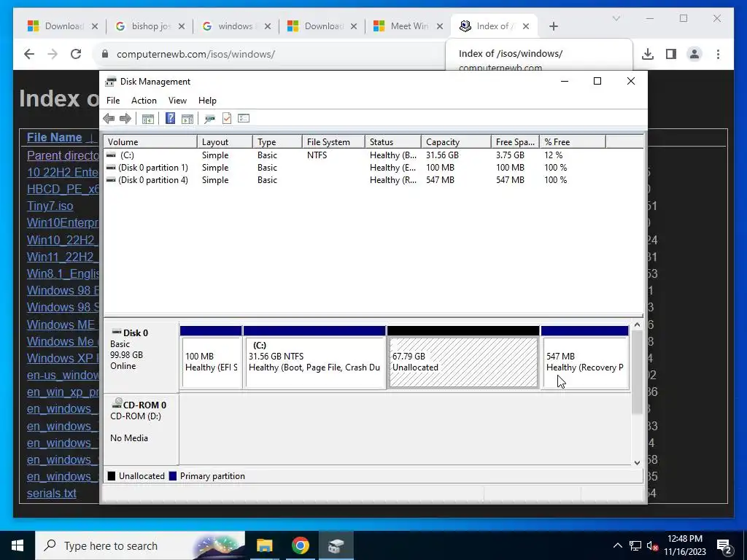The width and height of the screenshot is (747, 560).
Task: Click the muted volume tray icon
Action: (x=653, y=545)
